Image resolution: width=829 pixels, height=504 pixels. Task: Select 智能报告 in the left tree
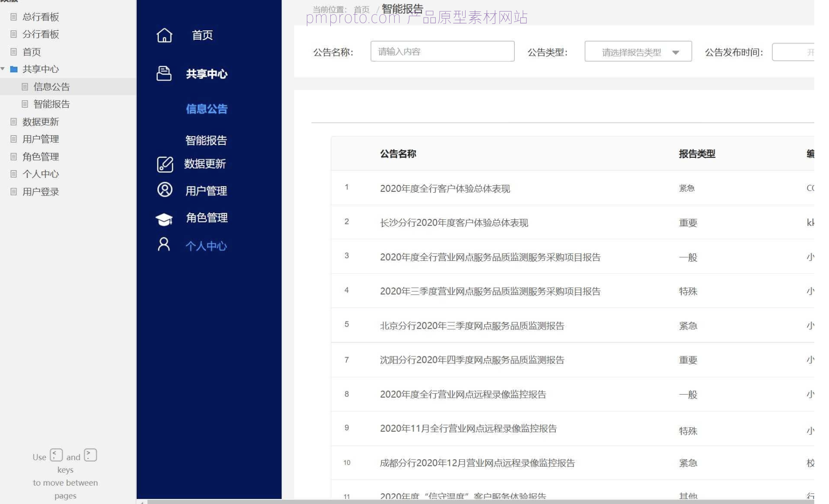(52, 104)
